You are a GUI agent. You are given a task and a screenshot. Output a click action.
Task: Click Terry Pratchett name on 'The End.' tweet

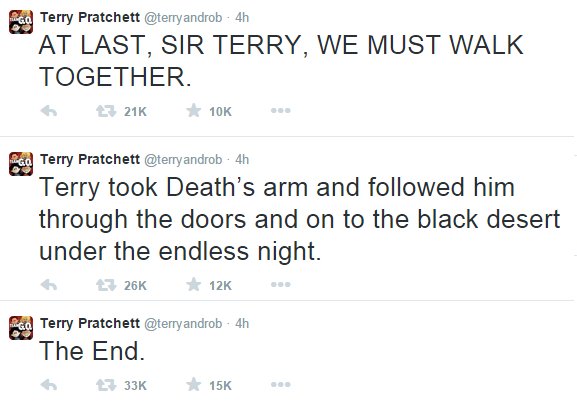point(90,323)
